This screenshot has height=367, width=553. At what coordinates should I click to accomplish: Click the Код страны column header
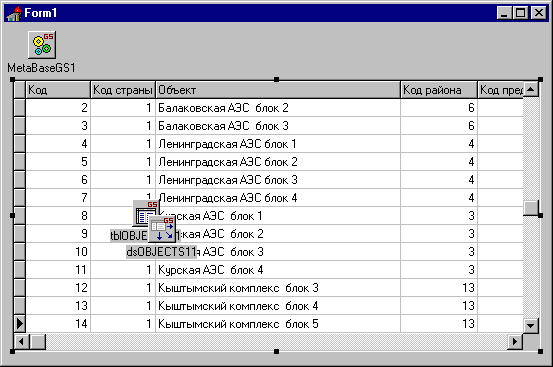tap(123, 90)
